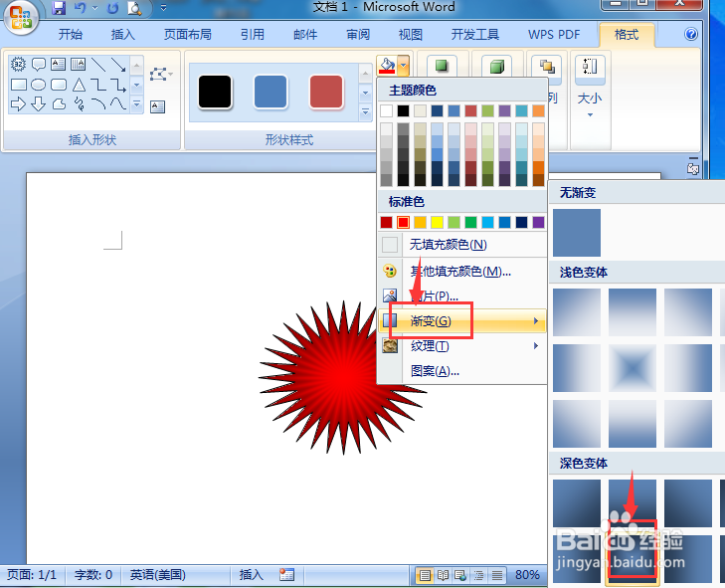This screenshot has height=588, width=725.
Task: Open shadow effects button
Action: point(442,66)
